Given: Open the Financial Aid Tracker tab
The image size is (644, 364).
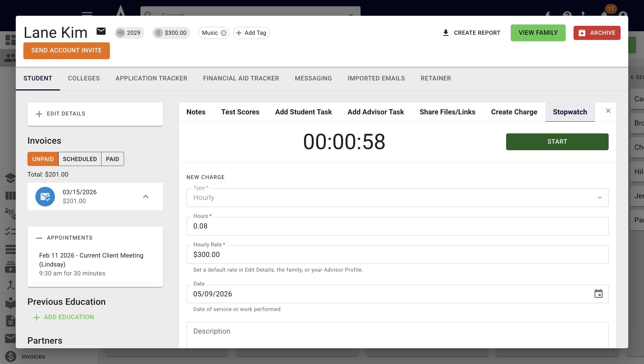Looking at the screenshot, I should pyautogui.click(x=241, y=79).
